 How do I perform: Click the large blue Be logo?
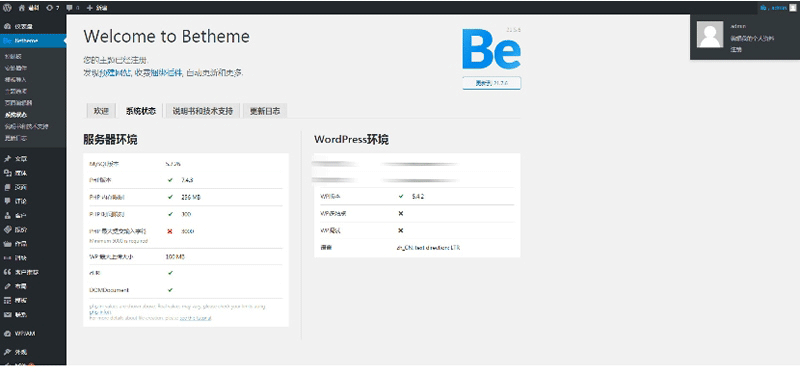491,49
